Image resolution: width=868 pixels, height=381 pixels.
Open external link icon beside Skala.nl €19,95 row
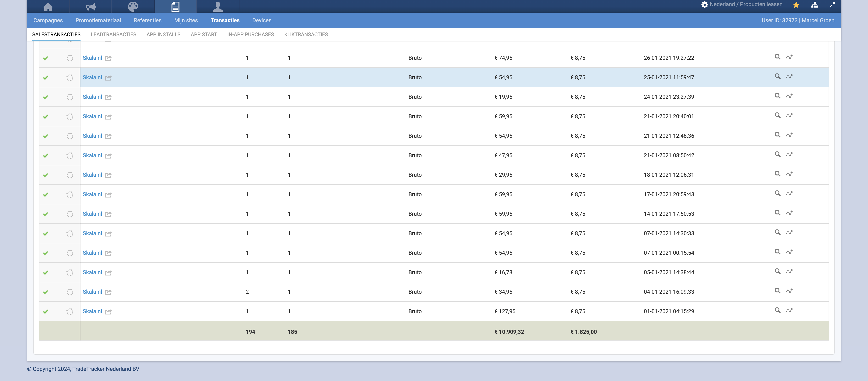point(108,97)
